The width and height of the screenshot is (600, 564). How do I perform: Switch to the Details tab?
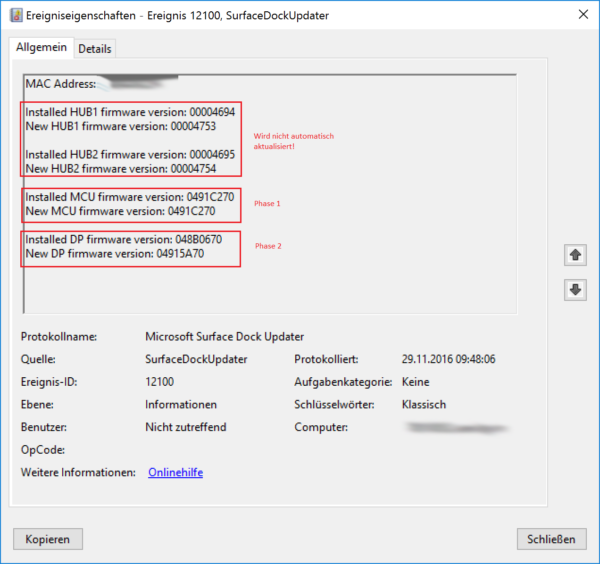tap(95, 49)
